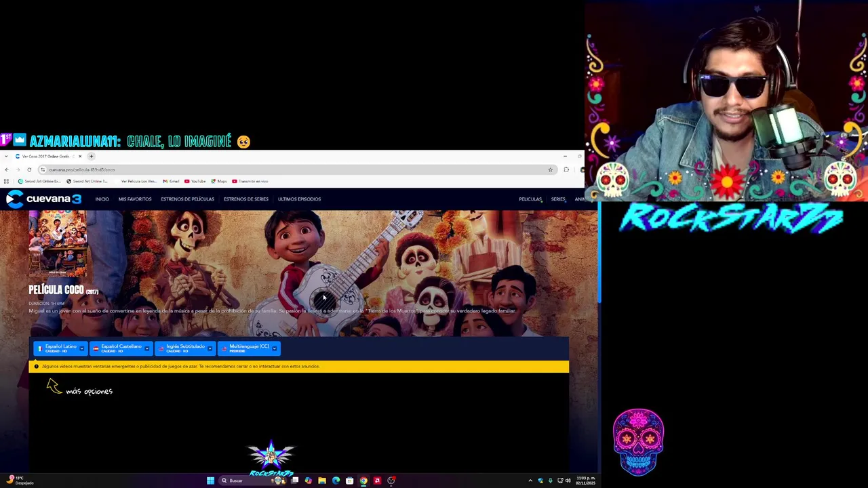Expand Español Latino dropdown arrow
Image resolution: width=868 pixels, height=488 pixels.
[82, 348]
